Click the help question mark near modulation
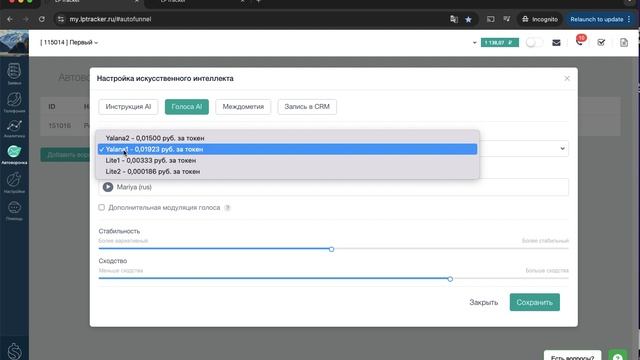This screenshot has width=640, height=360. click(x=227, y=208)
